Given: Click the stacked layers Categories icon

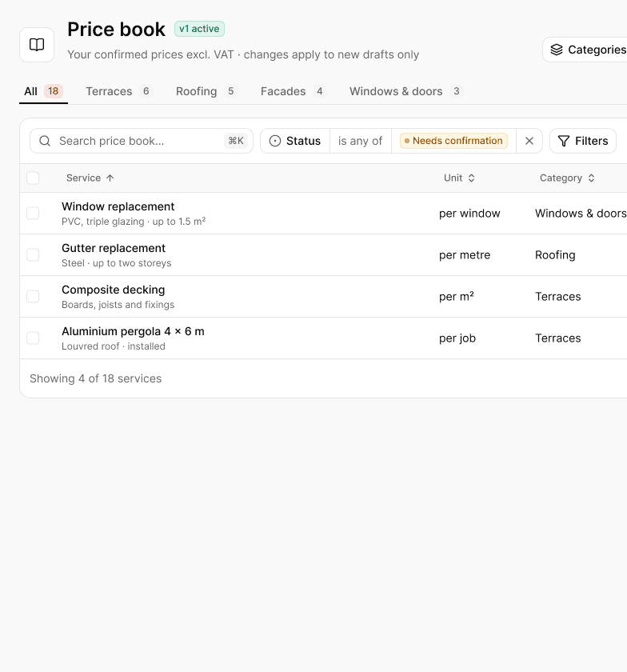Looking at the screenshot, I should [x=557, y=50].
